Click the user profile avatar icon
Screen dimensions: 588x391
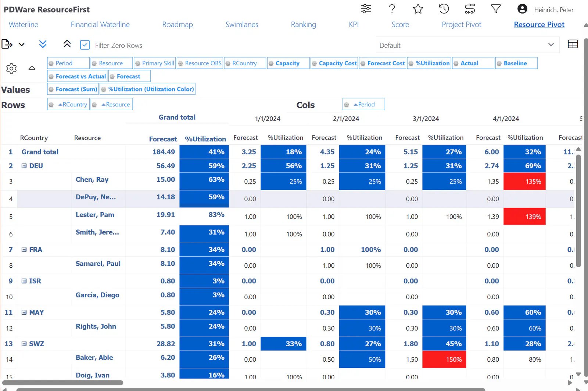pyautogui.click(x=522, y=9)
